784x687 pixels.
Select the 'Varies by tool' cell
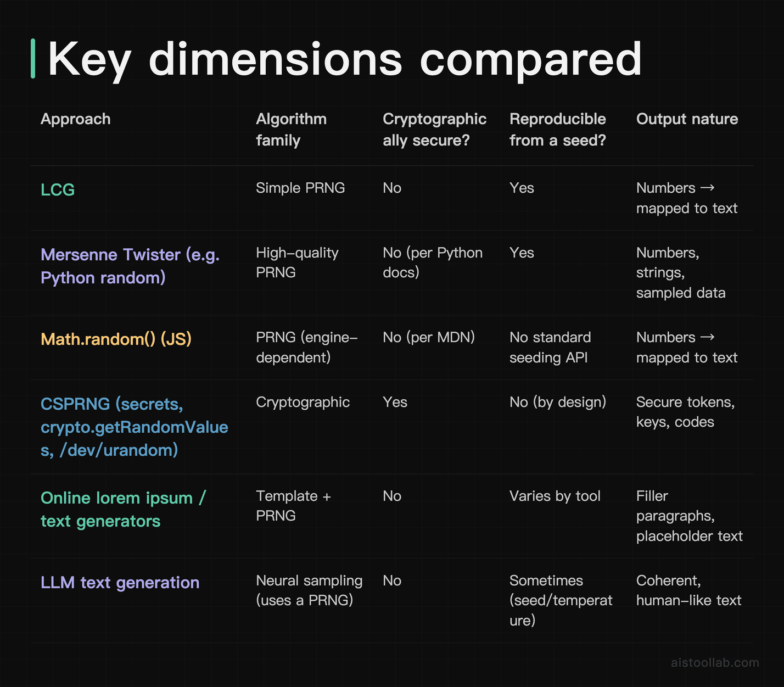click(555, 496)
